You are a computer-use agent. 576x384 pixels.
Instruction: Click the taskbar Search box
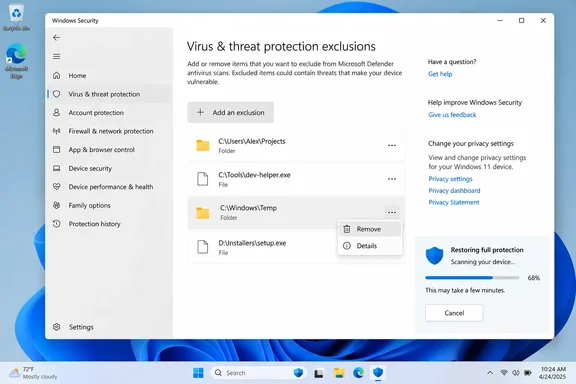pos(258,373)
